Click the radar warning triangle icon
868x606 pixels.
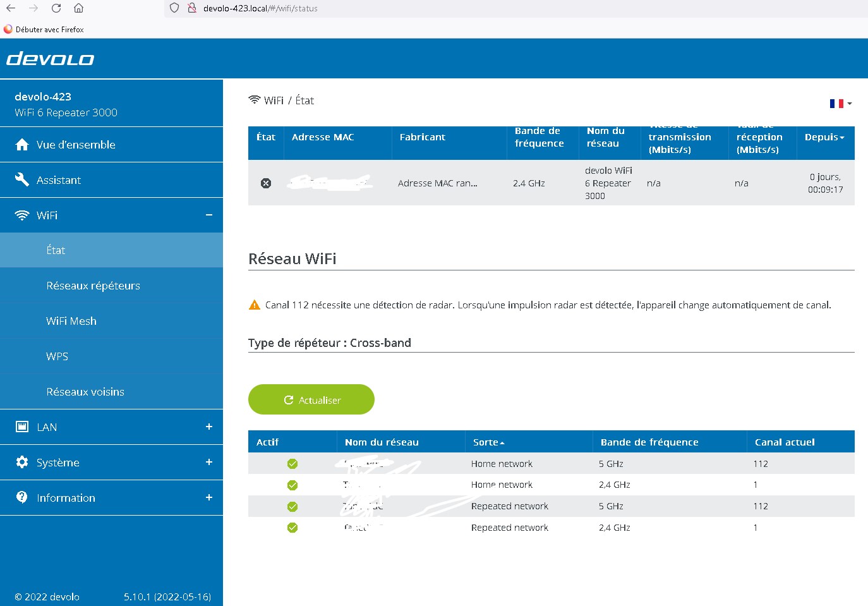click(x=255, y=305)
